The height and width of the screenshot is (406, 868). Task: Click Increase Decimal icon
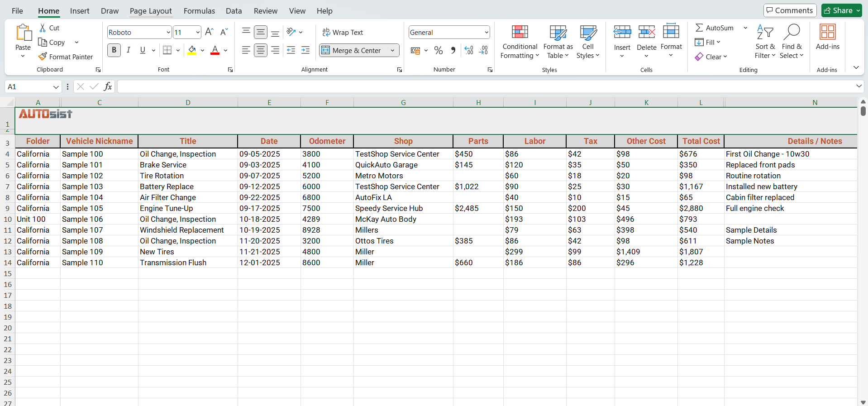469,50
